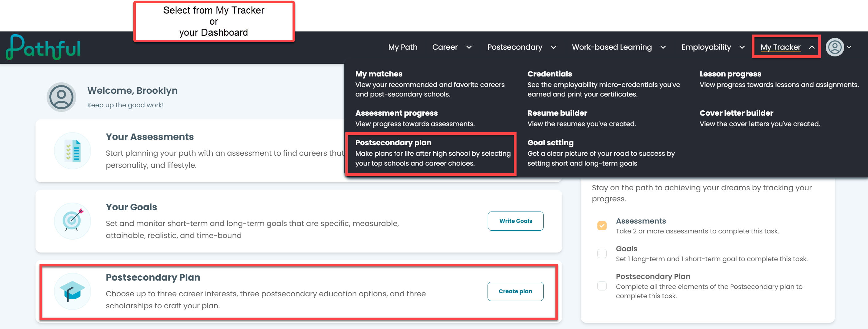
Task: Go to My Path in navbar
Action: [x=403, y=47]
